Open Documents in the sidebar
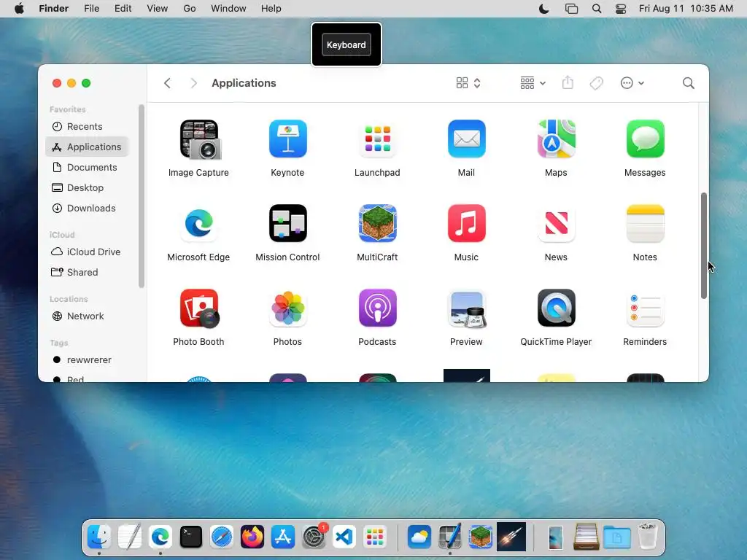 (88, 168)
